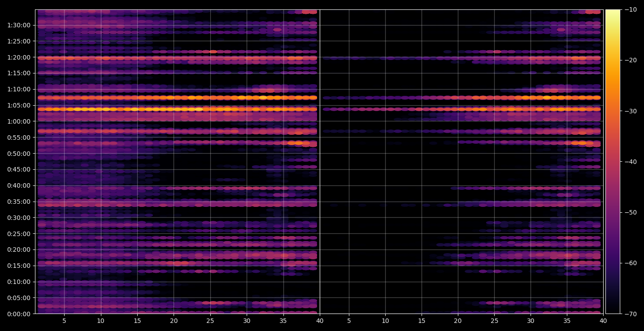Click x-axis label 5 under the left heatmap
This screenshot has width=644, height=331.
(64, 321)
